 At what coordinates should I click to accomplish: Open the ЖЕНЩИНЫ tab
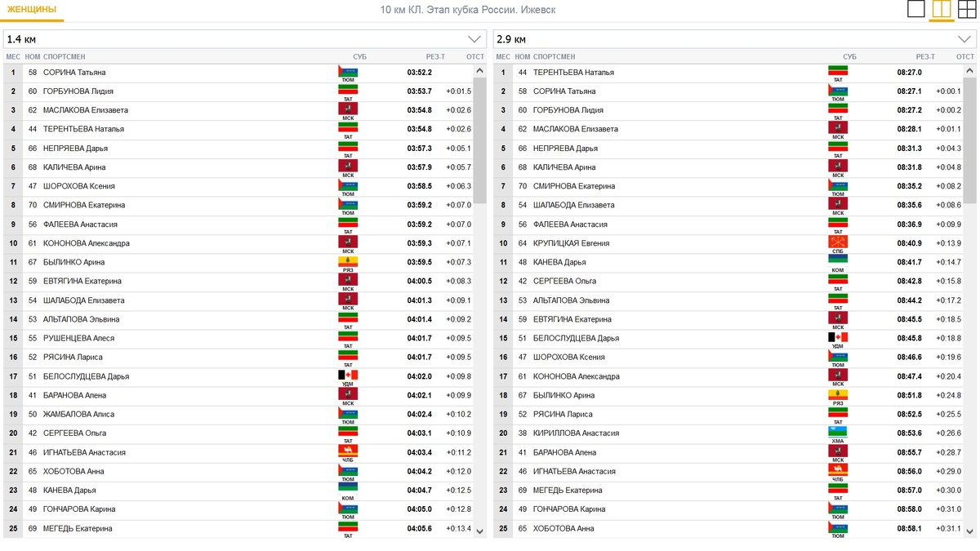tap(32, 10)
